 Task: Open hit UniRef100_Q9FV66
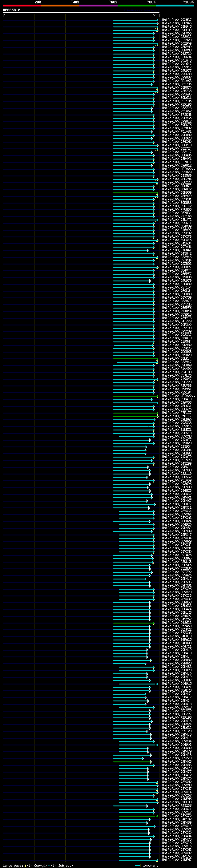point(177,33)
